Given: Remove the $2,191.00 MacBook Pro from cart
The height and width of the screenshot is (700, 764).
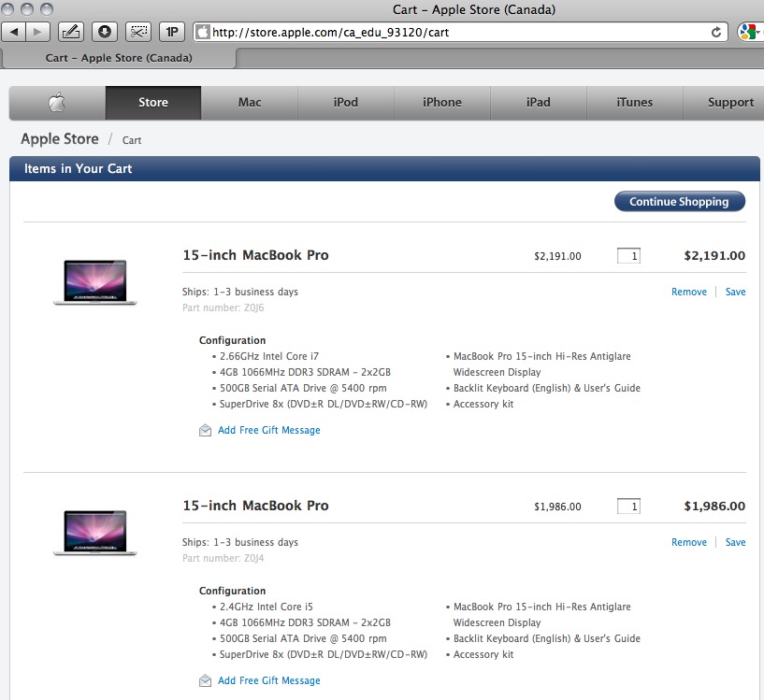Looking at the screenshot, I should click(689, 292).
